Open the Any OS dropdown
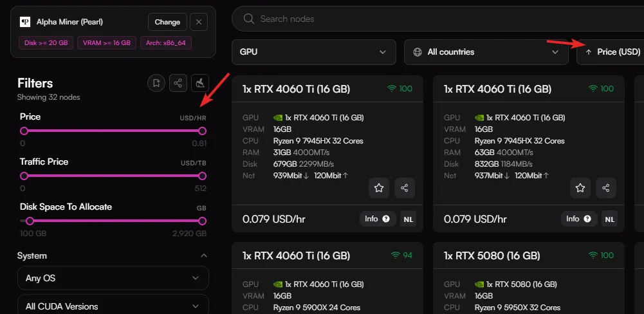Image resolution: width=644 pixels, height=314 pixels. 113,278
